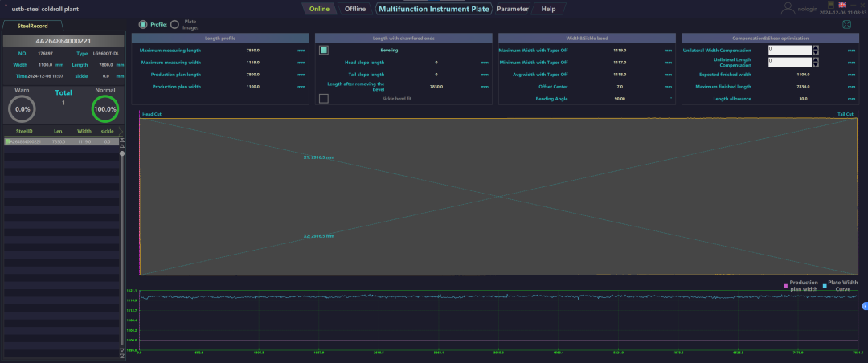This screenshot has height=363, width=868.
Task: Select the Plate image radio button
Action: [x=174, y=24]
